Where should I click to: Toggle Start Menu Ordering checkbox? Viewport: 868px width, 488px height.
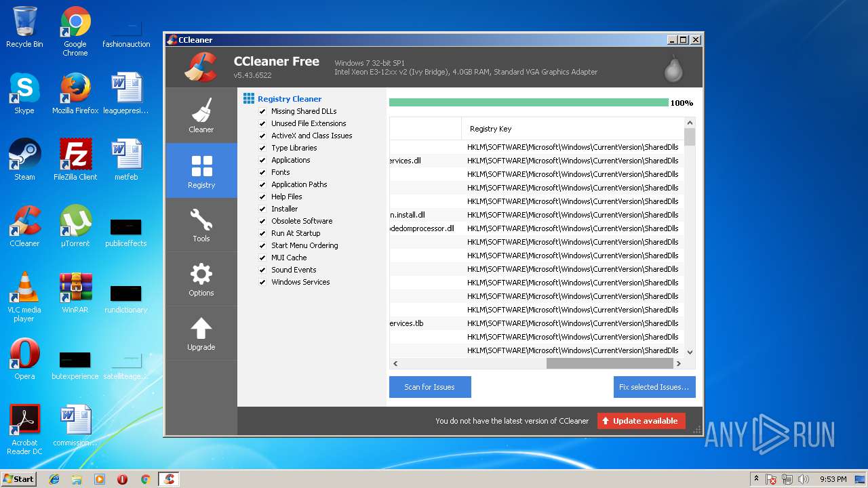tap(262, 246)
